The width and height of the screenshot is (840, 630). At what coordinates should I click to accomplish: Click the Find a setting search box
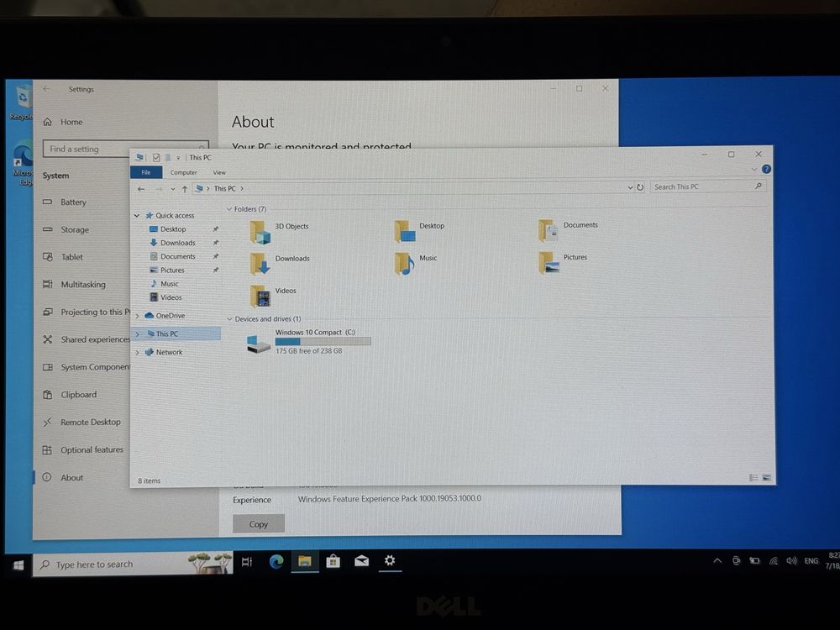(127, 149)
